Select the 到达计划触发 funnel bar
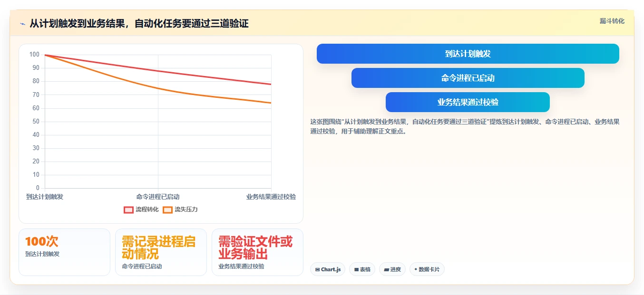Image resolution: width=644 pixels, height=295 pixels. tap(468, 54)
